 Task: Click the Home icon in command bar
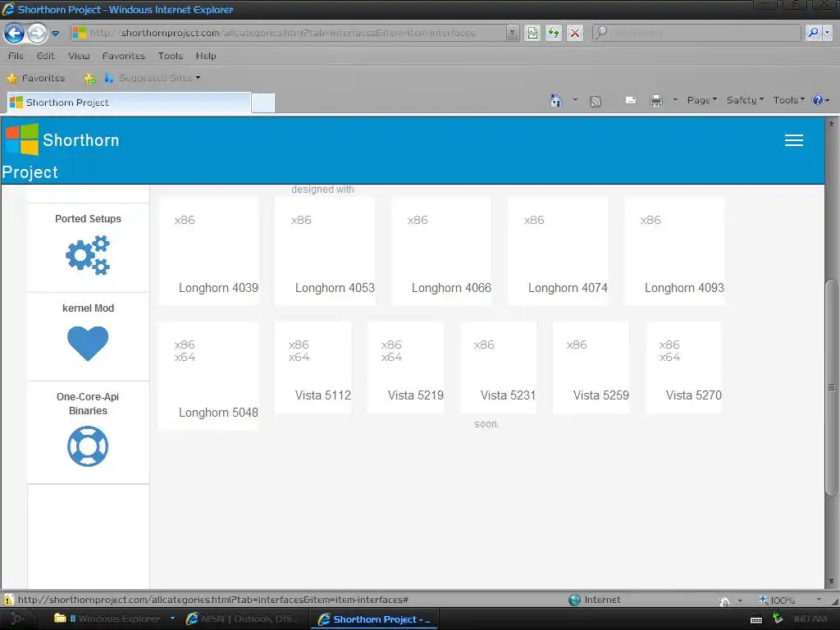(556, 100)
